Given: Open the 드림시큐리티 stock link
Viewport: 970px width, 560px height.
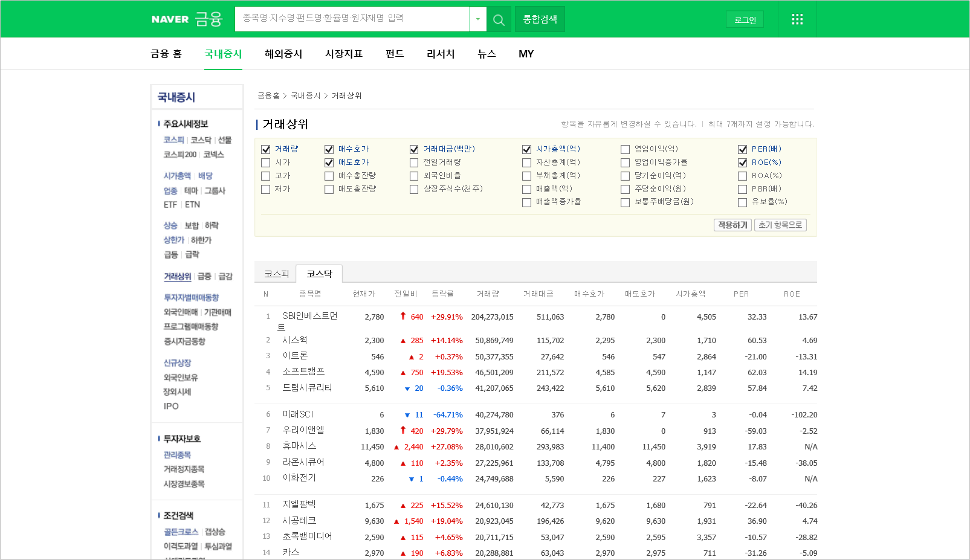Looking at the screenshot, I should tap(307, 388).
